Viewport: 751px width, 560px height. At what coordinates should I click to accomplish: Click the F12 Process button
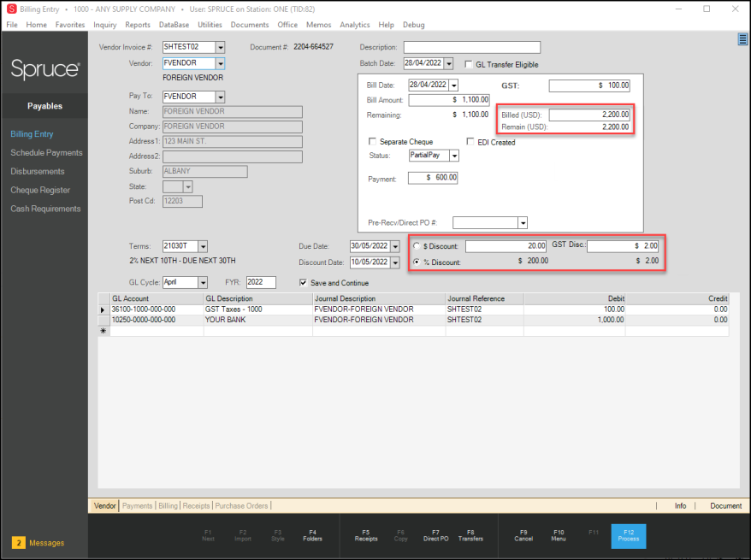[x=629, y=535]
